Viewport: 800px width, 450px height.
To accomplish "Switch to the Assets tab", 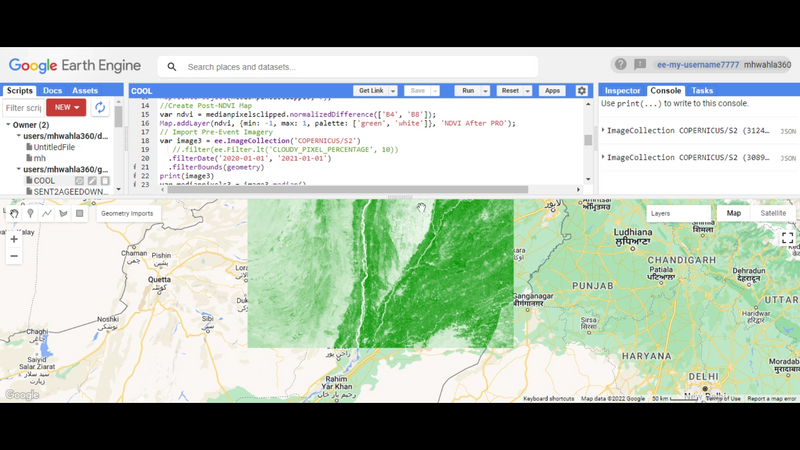I will (x=85, y=90).
